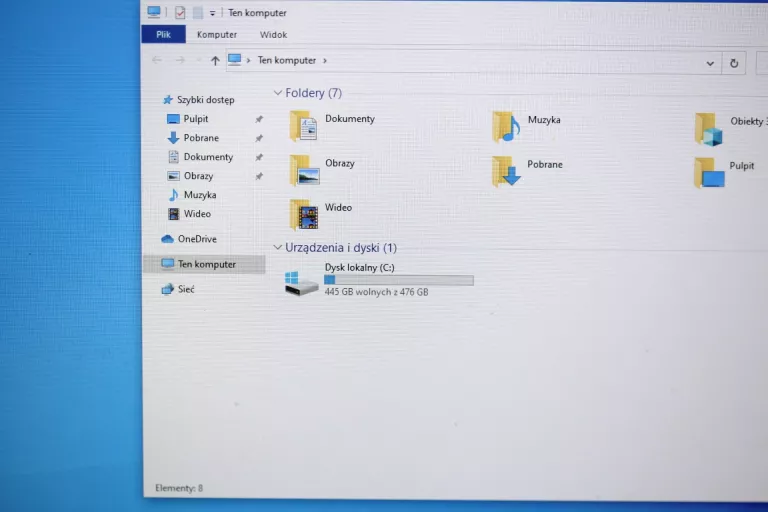Viewport: 768px width, 512px height.
Task: Open the Quick Access Toolbar customize dropdown
Action: point(212,13)
